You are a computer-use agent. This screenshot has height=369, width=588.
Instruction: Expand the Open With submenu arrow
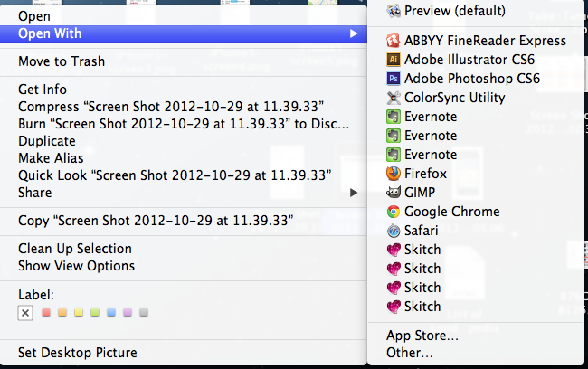point(353,33)
